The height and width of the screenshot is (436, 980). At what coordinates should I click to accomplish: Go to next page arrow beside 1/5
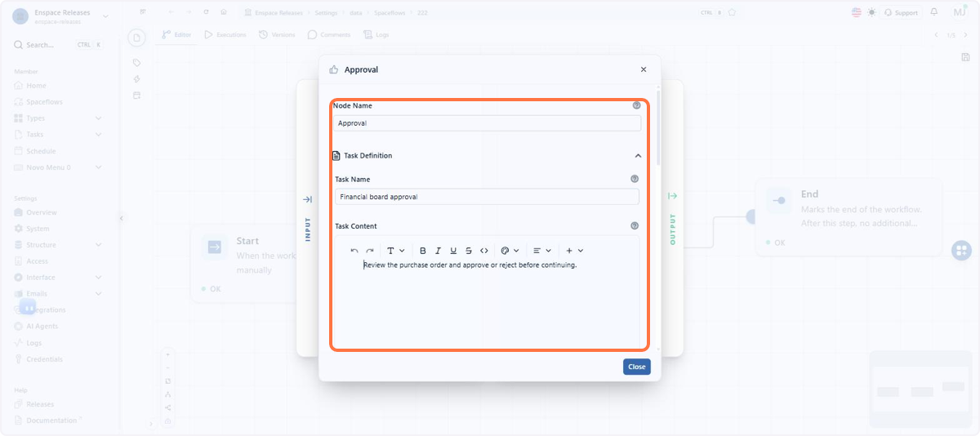pyautogui.click(x=964, y=35)
